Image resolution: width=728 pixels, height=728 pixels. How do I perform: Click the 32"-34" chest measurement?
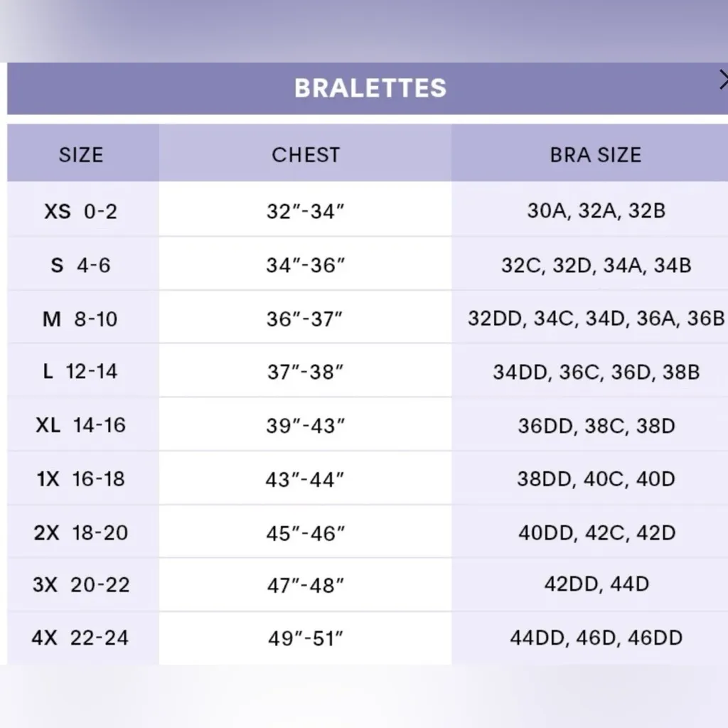click(306, 211)
